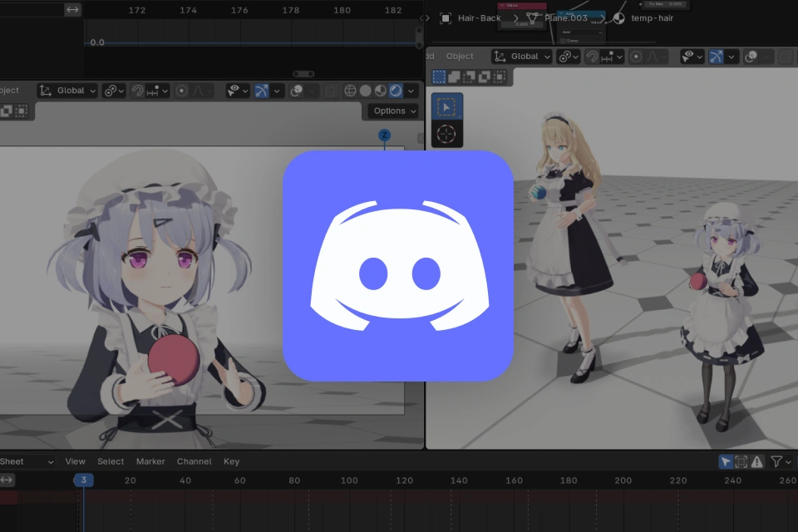This screenshot has height=532, width=798.
Task: Open gizmo settings dropdown in right viewport
Action: tap(731, 57)
